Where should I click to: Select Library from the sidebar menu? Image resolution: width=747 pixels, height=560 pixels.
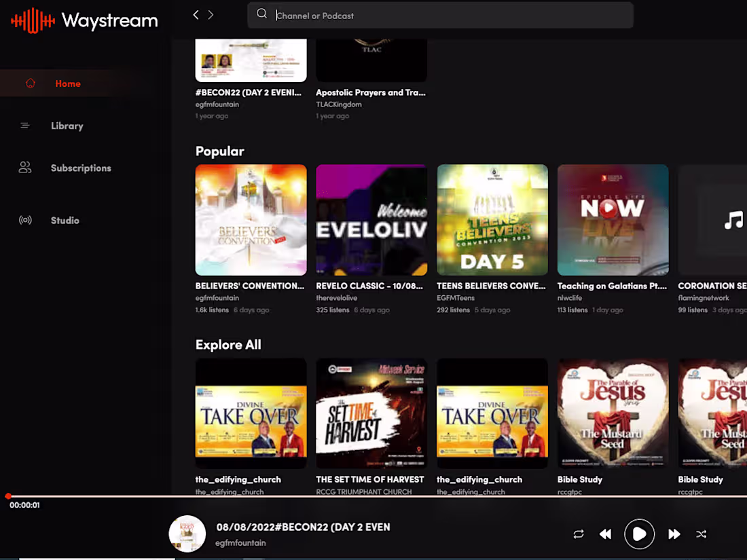coord(67,126)
